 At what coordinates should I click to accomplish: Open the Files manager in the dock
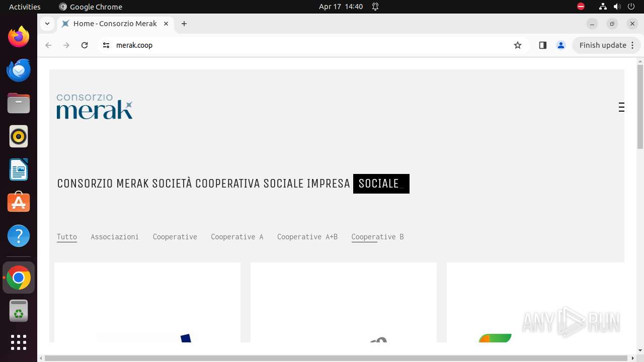tap(19, 103)
